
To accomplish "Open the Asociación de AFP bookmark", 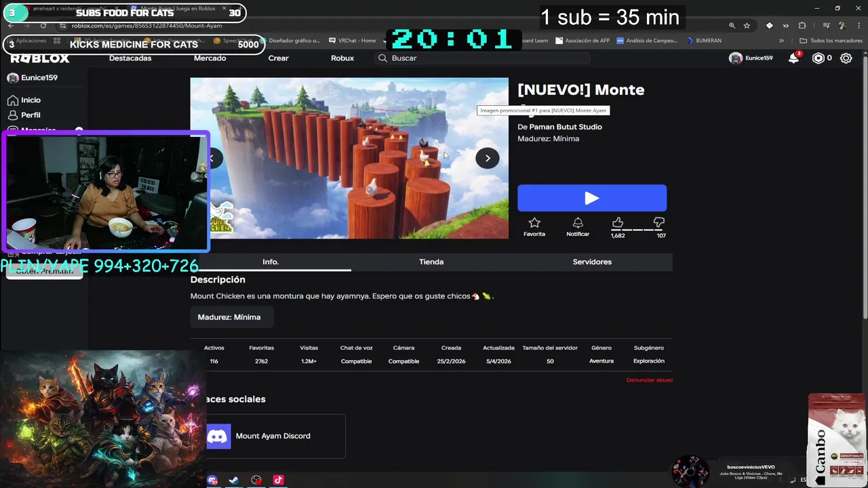I will coord(582,41).
